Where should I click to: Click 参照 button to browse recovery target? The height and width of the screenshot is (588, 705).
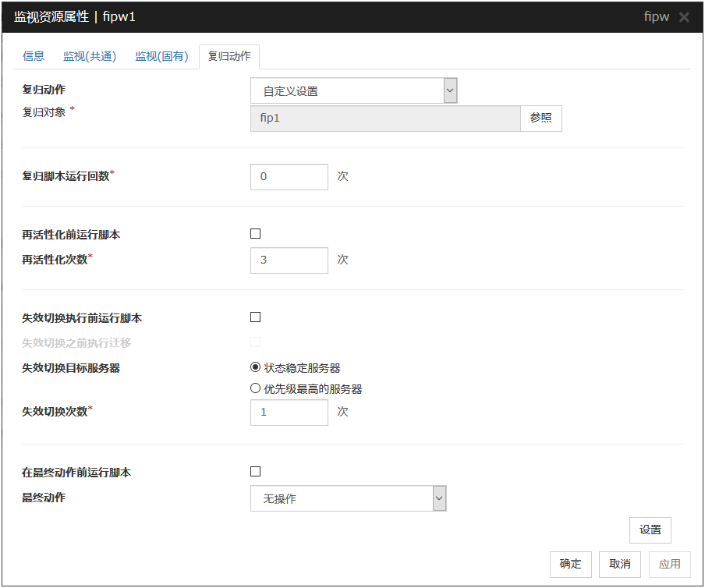click(540, 118)
